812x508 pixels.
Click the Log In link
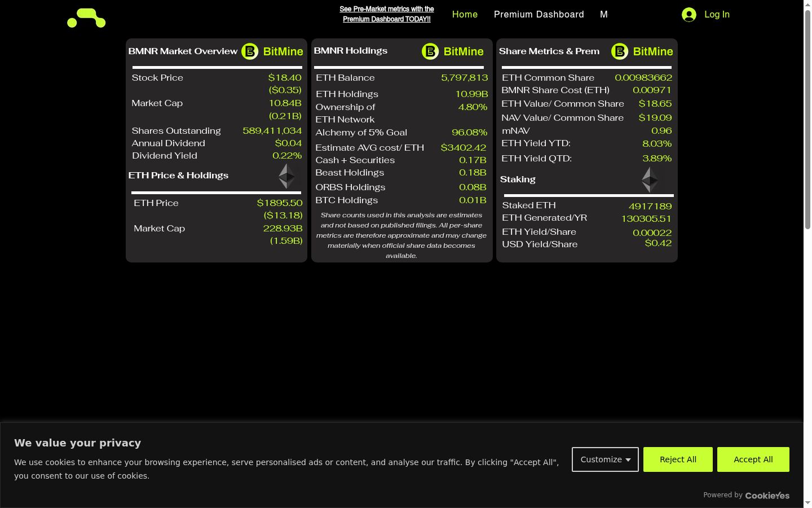tap(717, 15)
